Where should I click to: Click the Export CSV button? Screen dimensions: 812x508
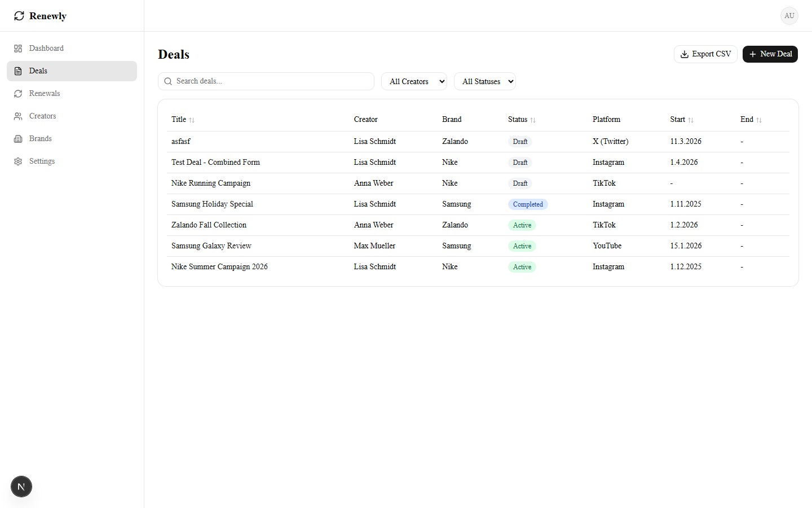705,54
